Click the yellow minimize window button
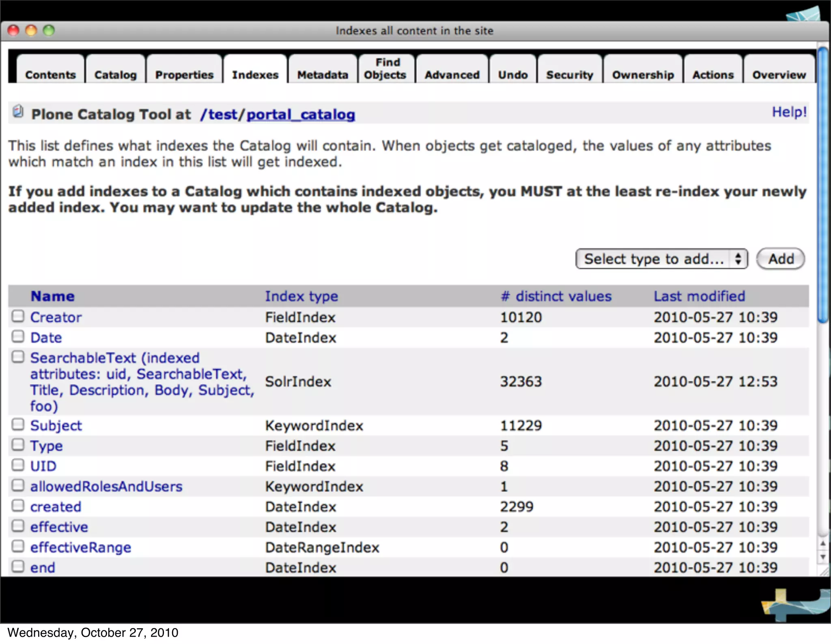Image resolution: width=831 pixels, height=644 pixels. [x=31, y=30]
